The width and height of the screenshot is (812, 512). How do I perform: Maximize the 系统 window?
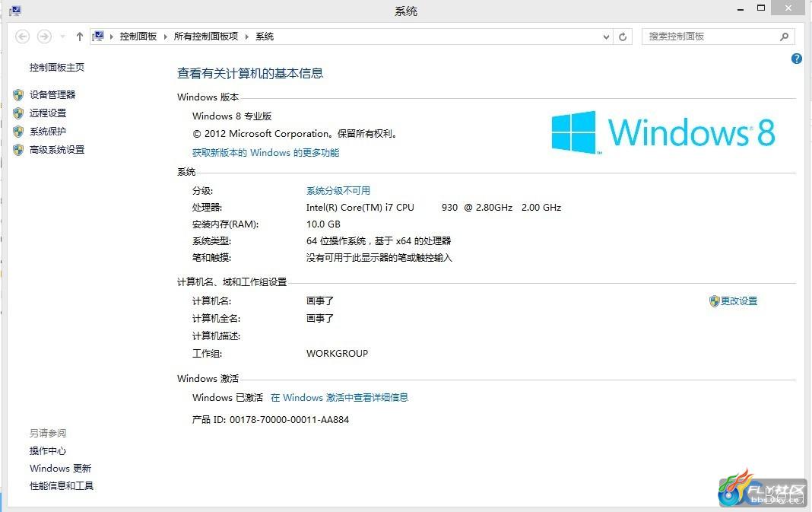pos(761,8)
